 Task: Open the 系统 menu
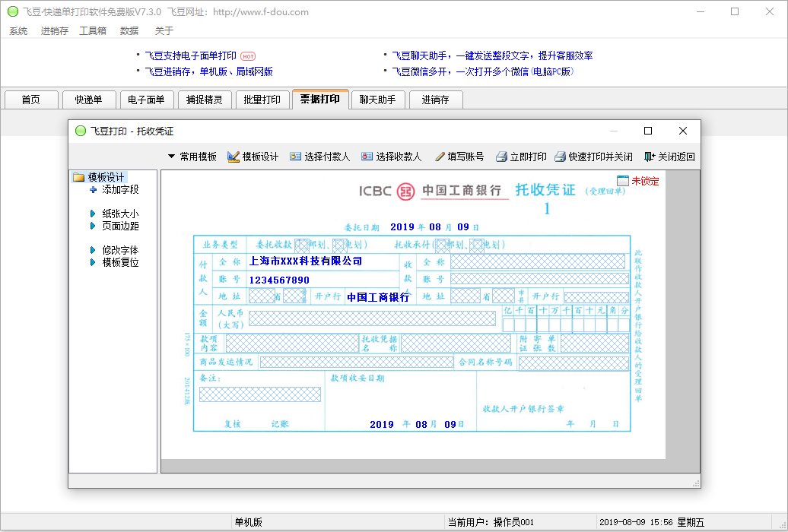click(18, 31)
